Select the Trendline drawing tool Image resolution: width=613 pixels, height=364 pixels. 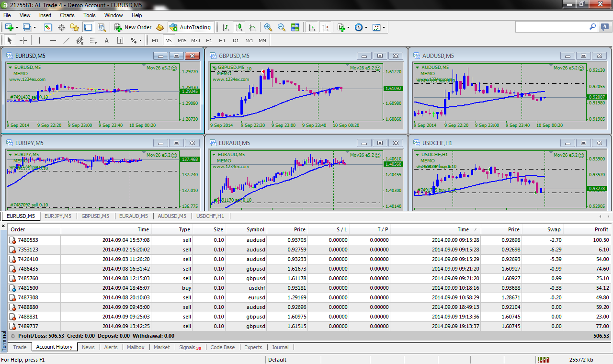pyautogui.click(x=66, y=40)
